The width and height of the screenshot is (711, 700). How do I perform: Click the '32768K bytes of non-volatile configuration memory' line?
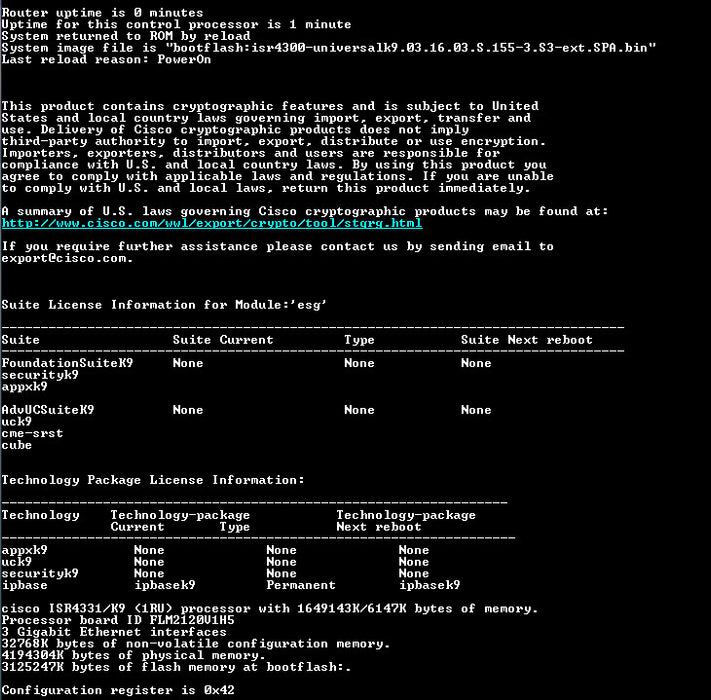[x=195, y=644]
